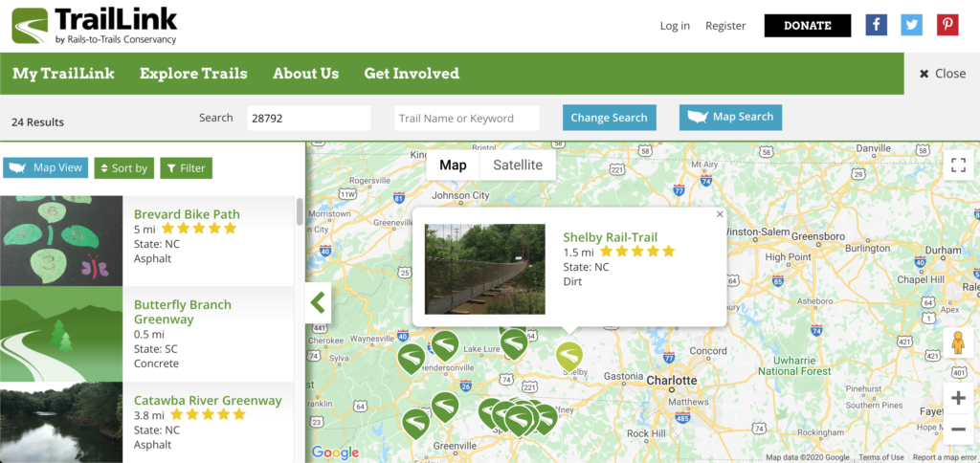This screenshot has width=980, height=463.
Task: Open About Us menu
Action: point(306,74)
